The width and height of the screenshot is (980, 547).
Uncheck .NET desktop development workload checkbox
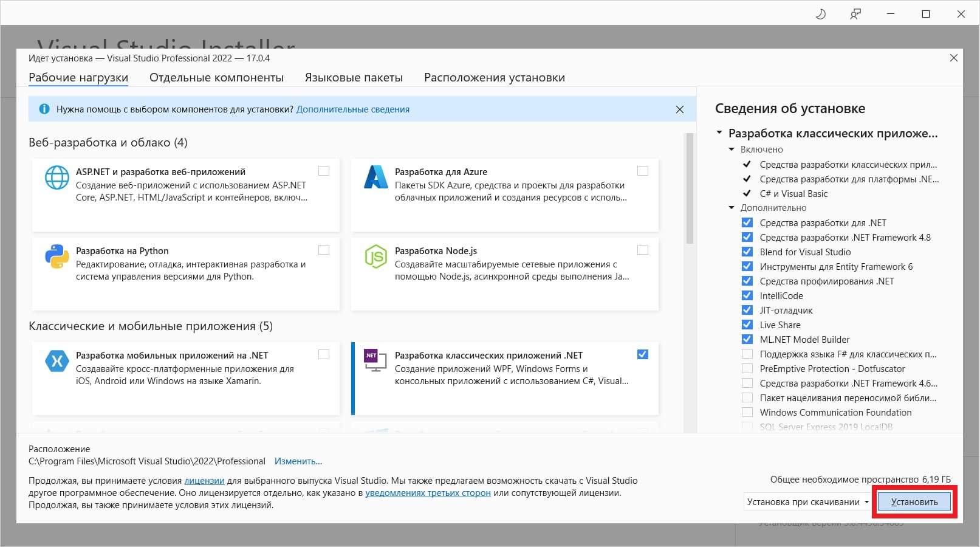coord(643,354)
